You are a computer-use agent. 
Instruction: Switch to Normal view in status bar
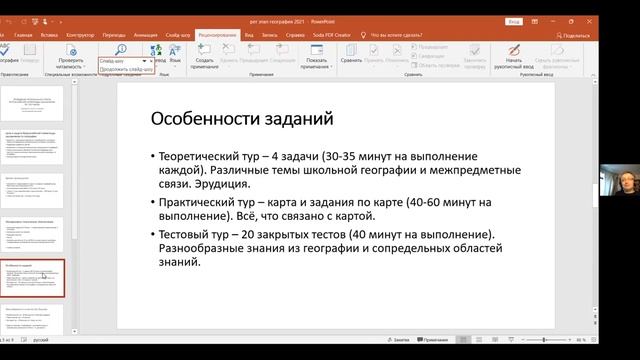(463, 340)
